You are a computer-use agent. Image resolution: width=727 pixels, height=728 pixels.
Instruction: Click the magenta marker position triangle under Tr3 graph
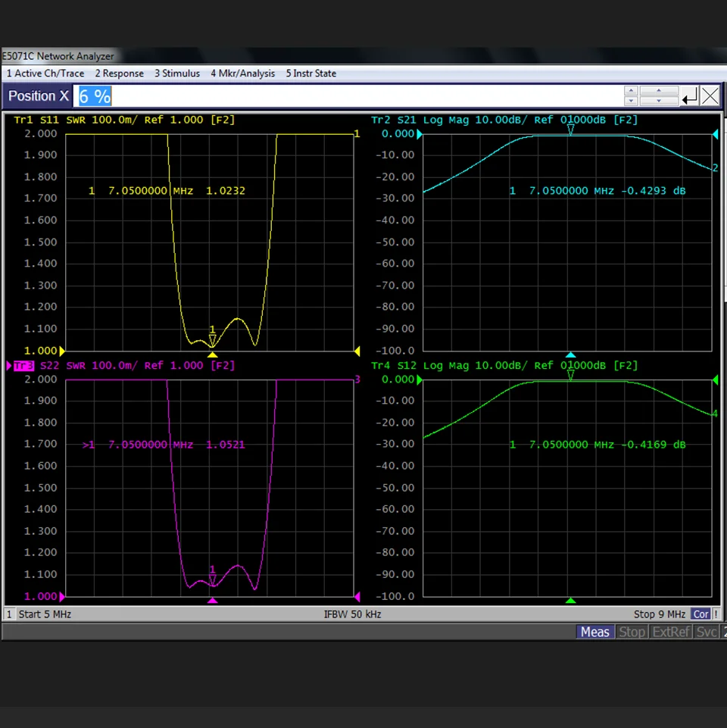[x=212, y=600]
